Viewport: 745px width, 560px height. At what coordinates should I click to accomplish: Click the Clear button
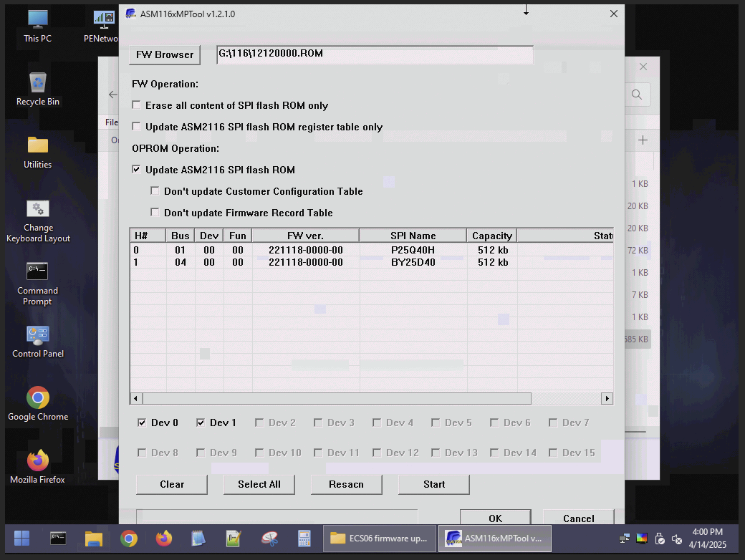[171, 485]
